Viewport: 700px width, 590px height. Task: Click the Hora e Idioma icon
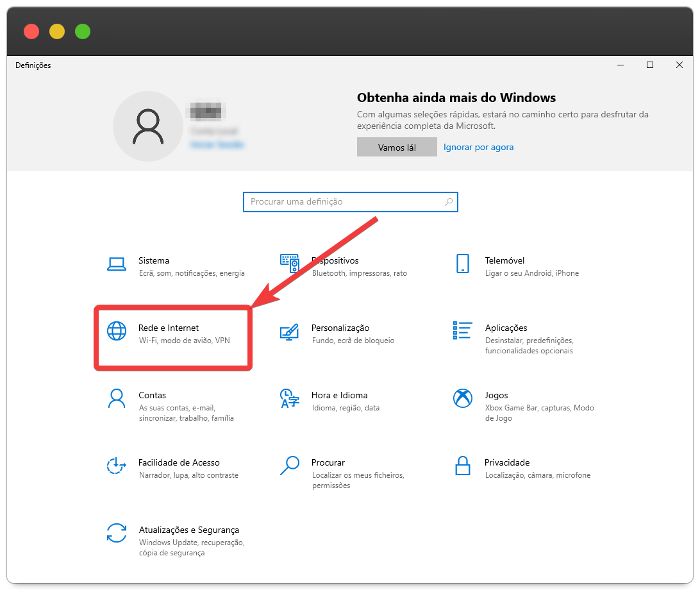290,398
